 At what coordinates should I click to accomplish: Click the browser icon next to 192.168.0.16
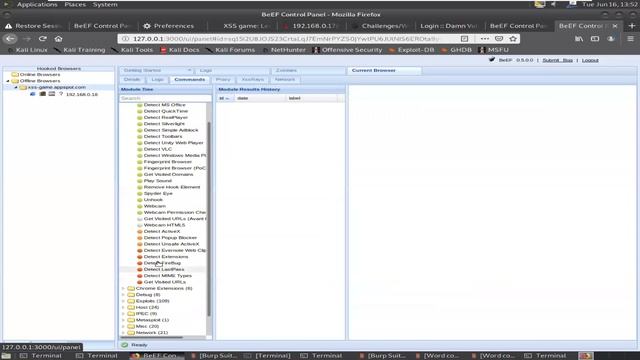(x=33, y=94)
